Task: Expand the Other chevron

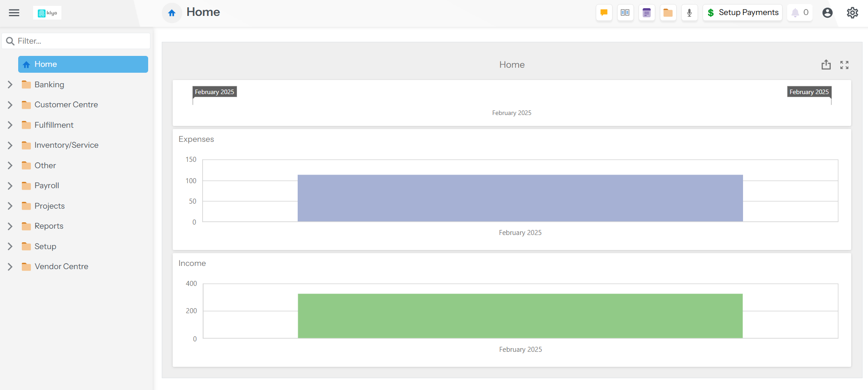Action: coord(10,165)
